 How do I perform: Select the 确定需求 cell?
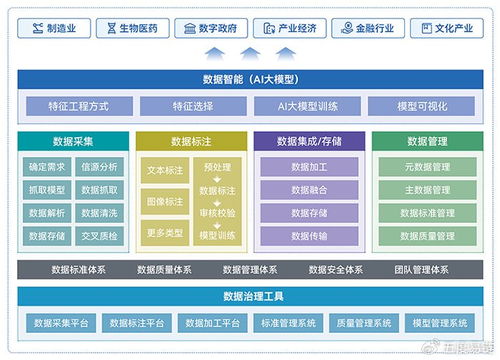click(47, 167)
